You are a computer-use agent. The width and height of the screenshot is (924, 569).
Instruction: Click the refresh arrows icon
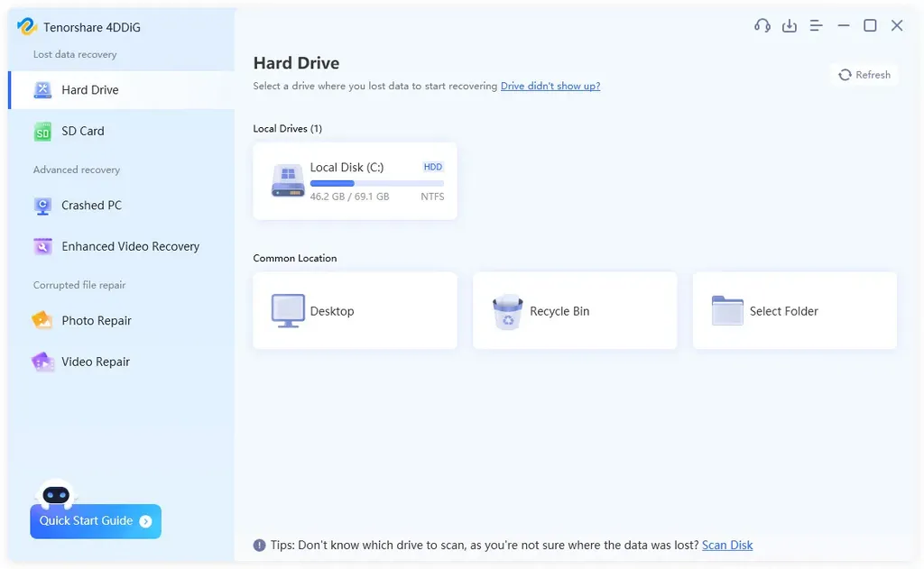(845, 75)
